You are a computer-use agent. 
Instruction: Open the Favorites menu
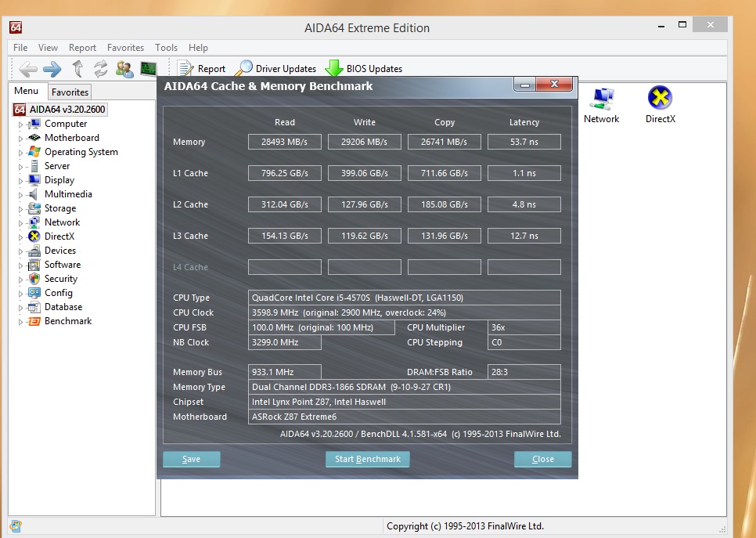(125, 48)
